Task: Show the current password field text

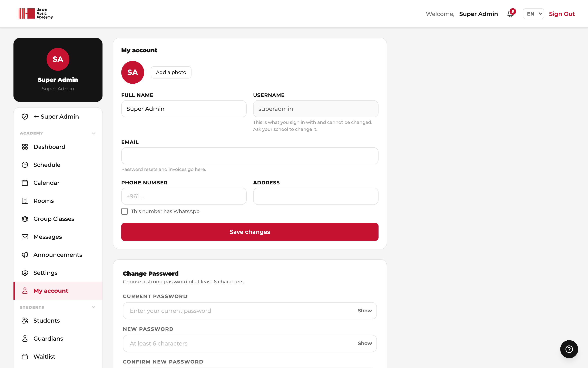Action: pos(365,311)
